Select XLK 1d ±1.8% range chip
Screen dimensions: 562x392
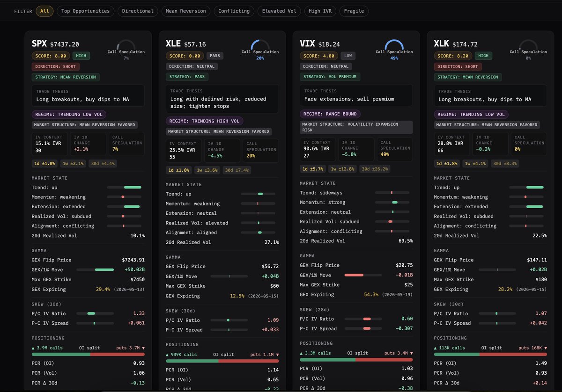pos(447,163)
